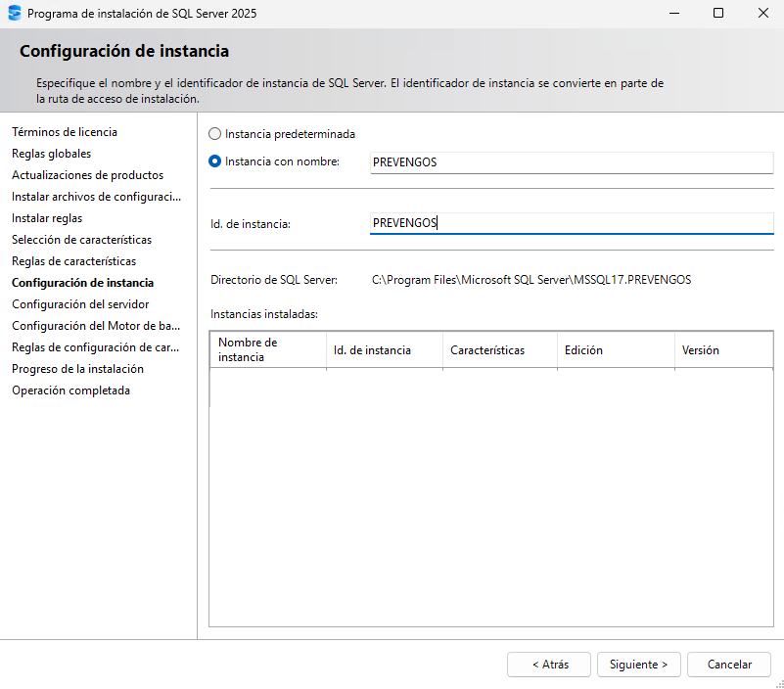Open the Términos de licencia step

click(65, 132)
